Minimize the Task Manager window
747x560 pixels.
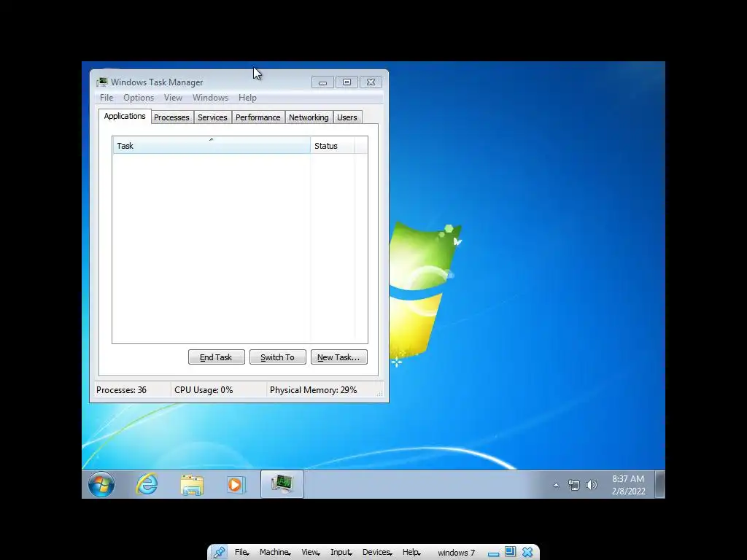click(322, 82)
